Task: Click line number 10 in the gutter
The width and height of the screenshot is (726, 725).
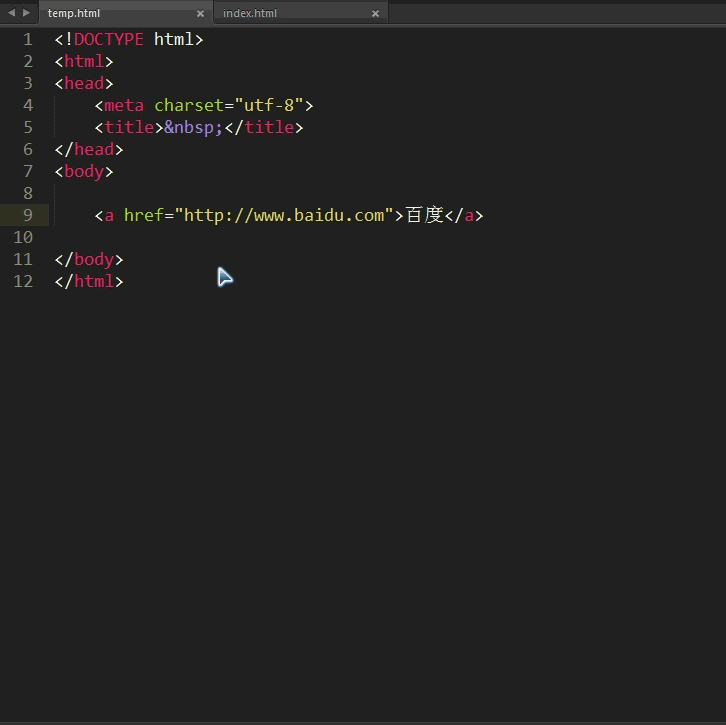Action: pyautogui.click(x=23, y=238)
